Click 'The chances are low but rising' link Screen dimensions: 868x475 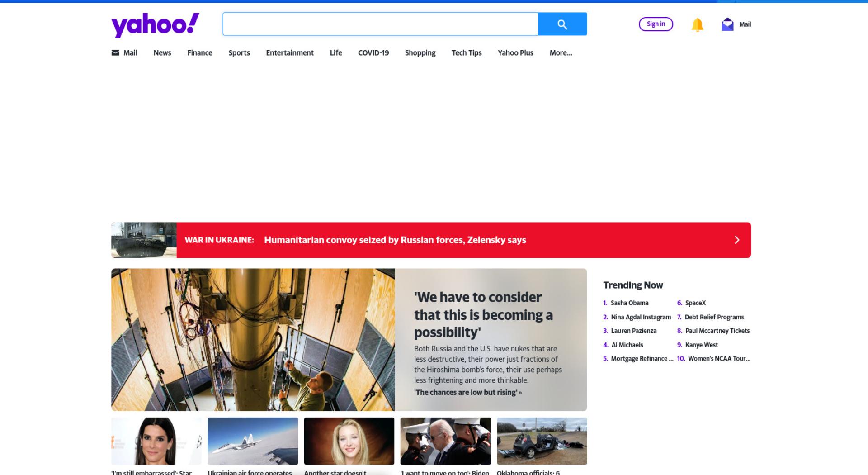(x=468, y=392)
